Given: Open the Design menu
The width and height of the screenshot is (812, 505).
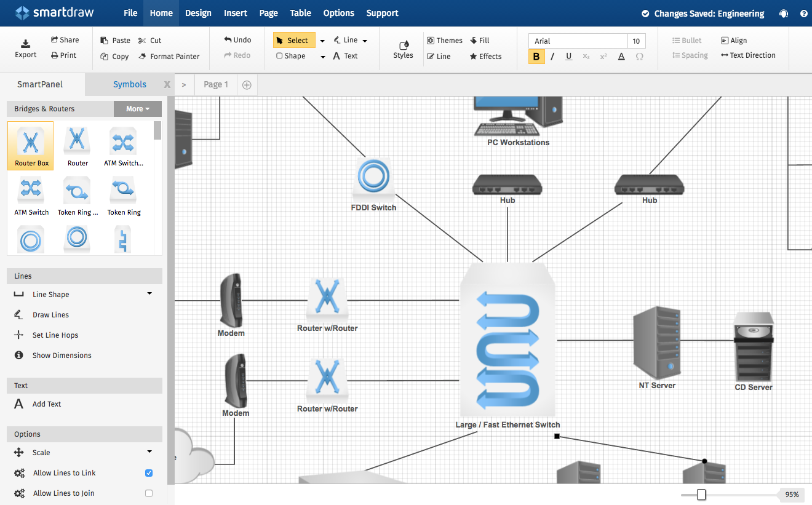Looking at the screenshot, I should (x=198, y=13).
